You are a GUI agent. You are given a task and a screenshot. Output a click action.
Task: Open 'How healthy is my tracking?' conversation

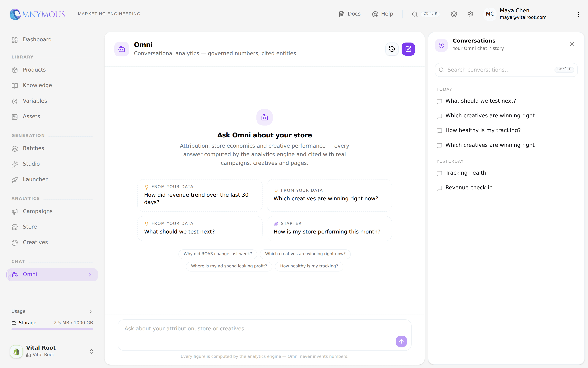pos(506,130)
